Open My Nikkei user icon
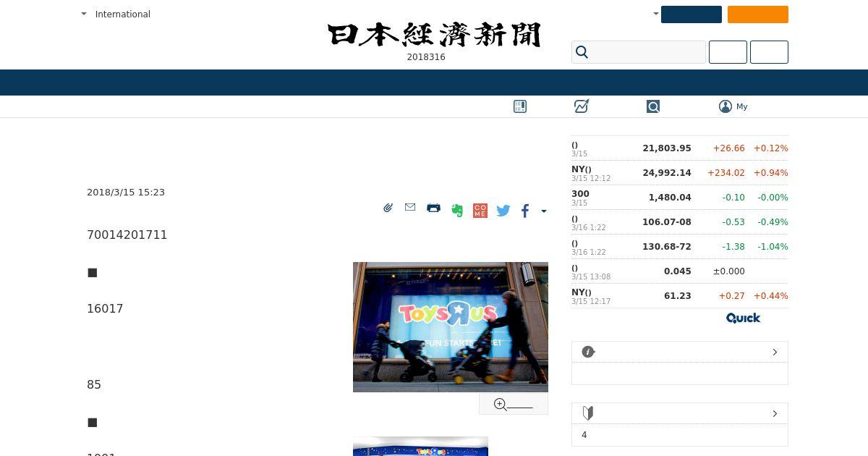The width and height of the screenshot is (868, 456). [726, 106]
